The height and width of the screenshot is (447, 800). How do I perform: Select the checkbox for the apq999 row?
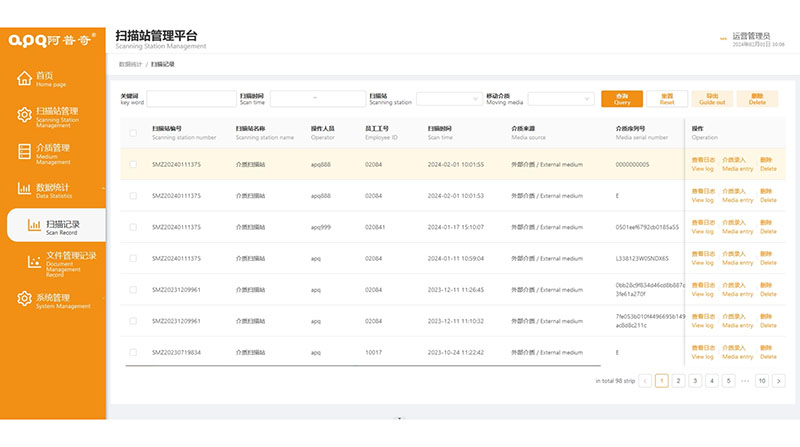[x=133, y=227]
